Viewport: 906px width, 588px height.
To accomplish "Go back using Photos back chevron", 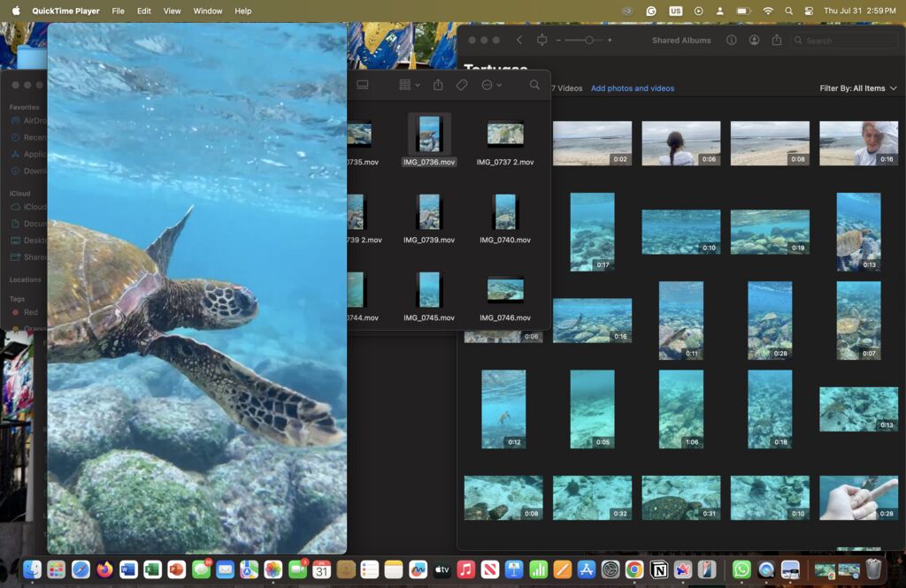I will (519, 40).
